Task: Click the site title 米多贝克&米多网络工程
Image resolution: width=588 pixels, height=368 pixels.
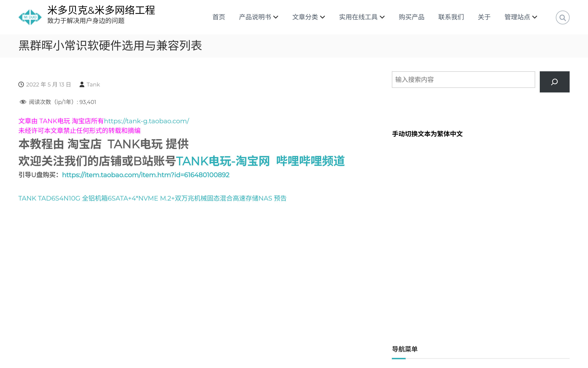Action: click(x=101, y=10)
